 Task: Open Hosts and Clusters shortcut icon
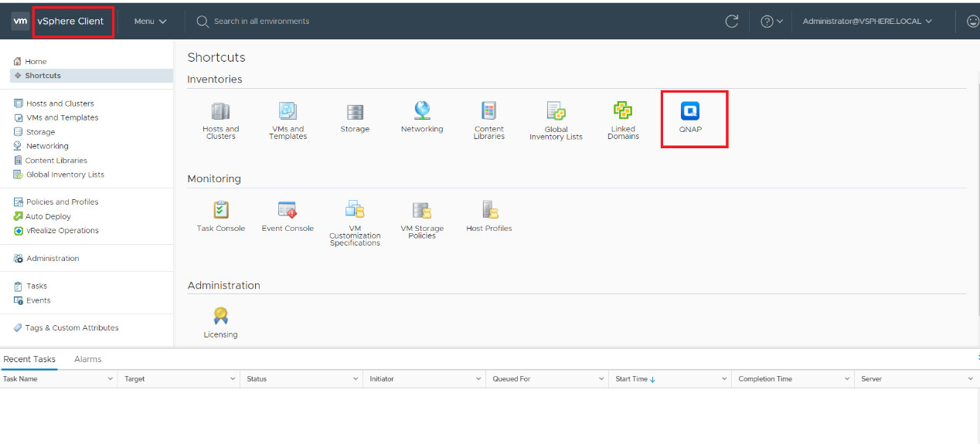221,111
